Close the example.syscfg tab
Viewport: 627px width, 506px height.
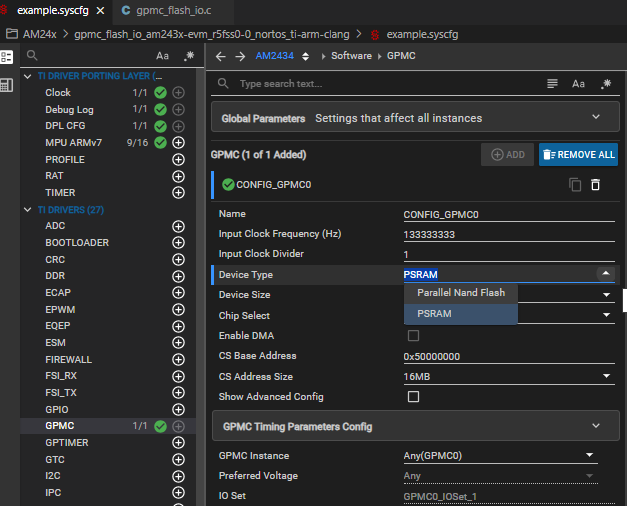click(101, 11)
